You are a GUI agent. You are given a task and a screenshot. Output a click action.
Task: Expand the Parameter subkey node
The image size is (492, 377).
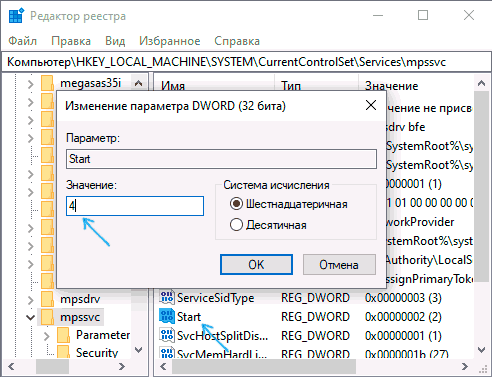coord(47,336)
